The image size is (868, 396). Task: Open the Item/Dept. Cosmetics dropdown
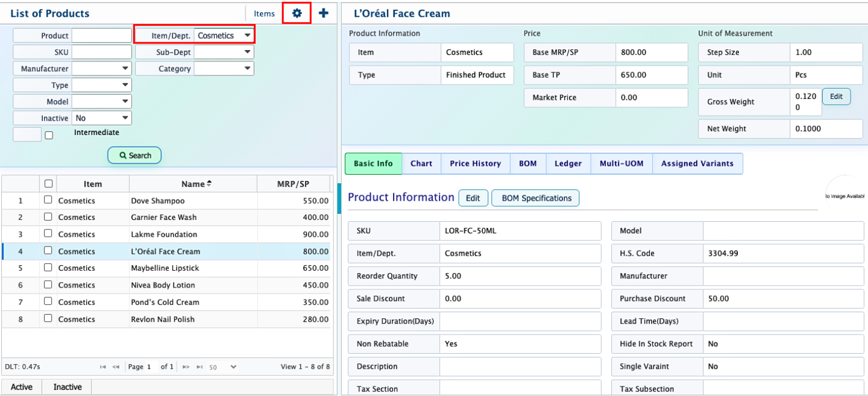coord(224,36)
